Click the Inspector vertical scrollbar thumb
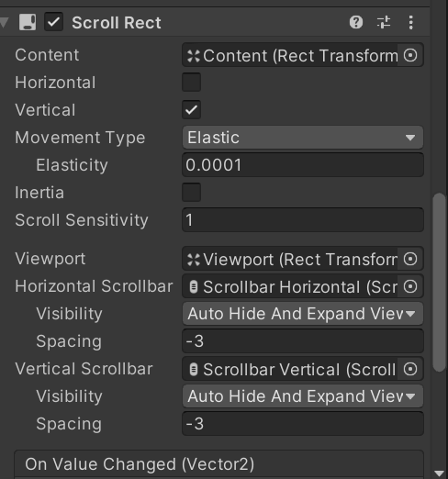The image size is (448, 479). [x=440, y=282]
